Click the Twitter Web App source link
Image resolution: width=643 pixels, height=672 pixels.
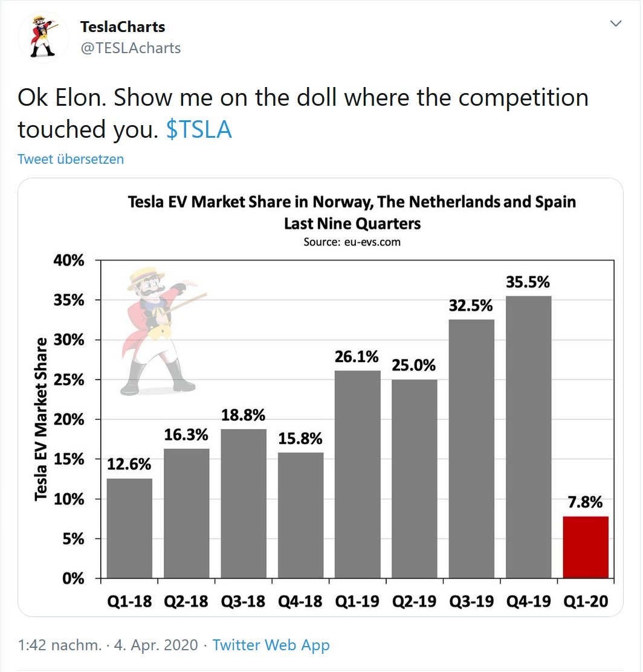coord(271,645)
